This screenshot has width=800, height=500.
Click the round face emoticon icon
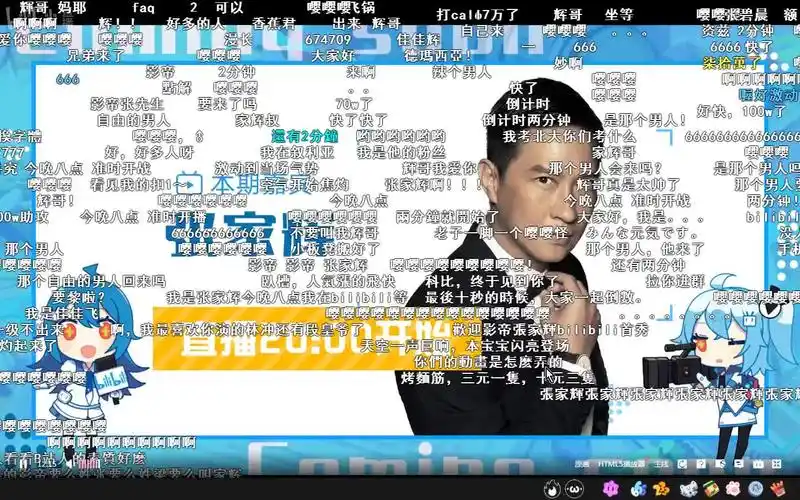575,489
